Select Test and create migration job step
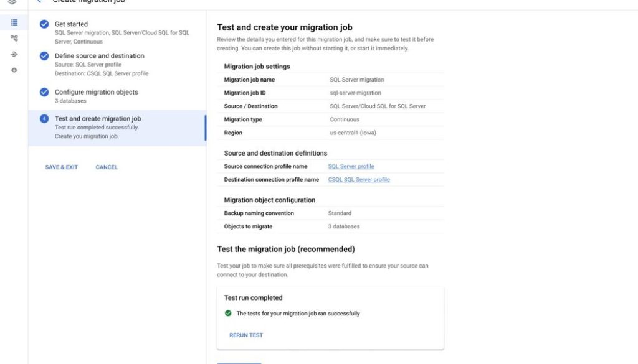The image size is (638, 364). [x=98, y=119]
